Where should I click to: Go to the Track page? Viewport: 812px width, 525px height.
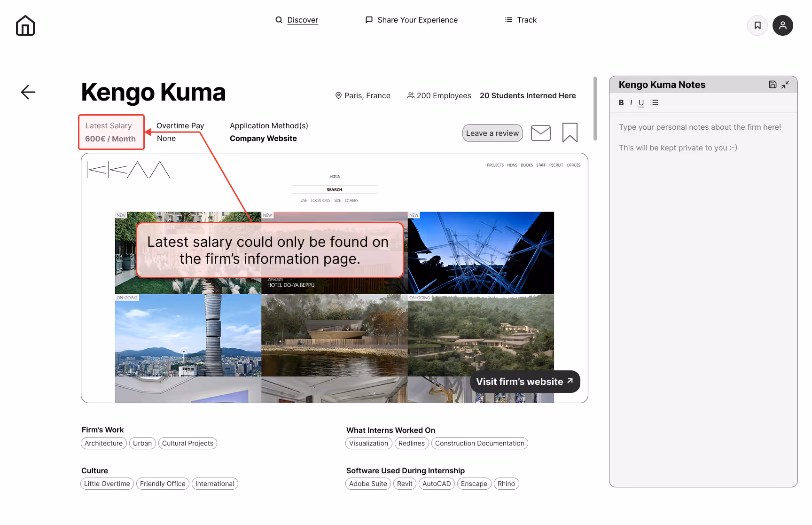pos(521,20)
